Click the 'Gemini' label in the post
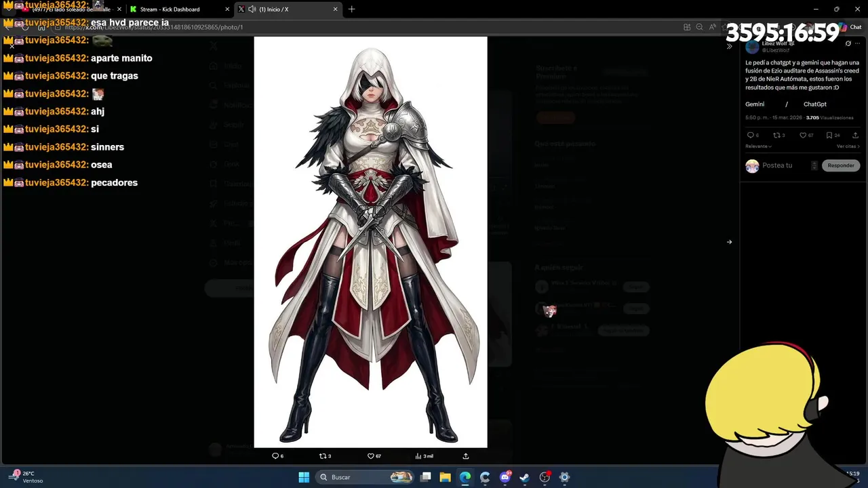The image size is (868, 488). click(755, 104)
